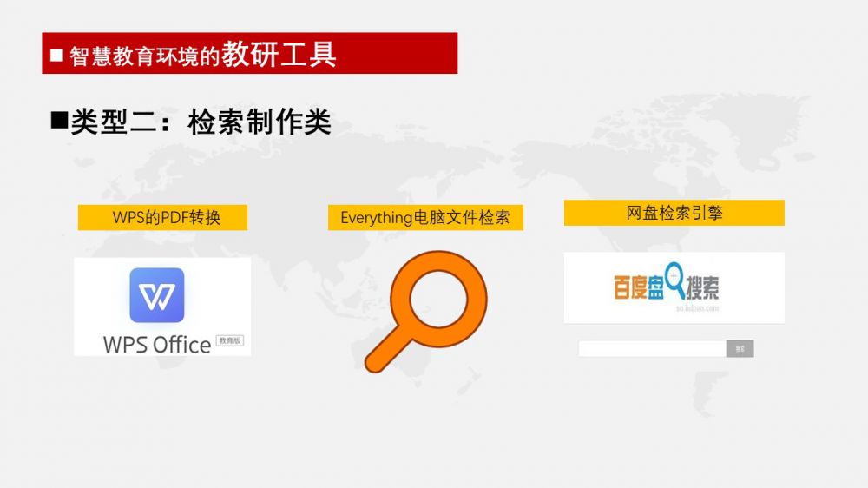
Task: Select the 网盘检索引擎 yellow label
Action: 674,213
